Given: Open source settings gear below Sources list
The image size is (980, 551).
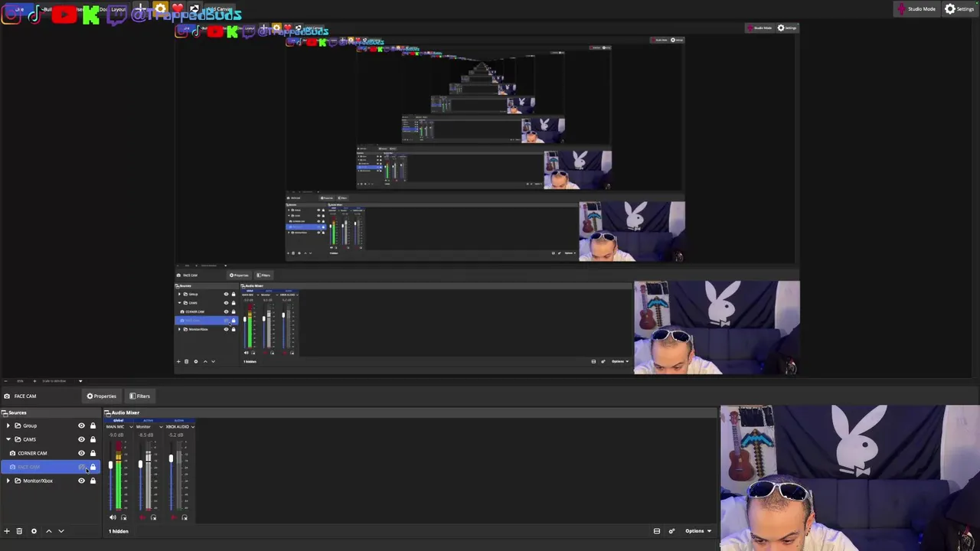Looking at the screenshot, I should pyautogui.click(x=34, y=531).
